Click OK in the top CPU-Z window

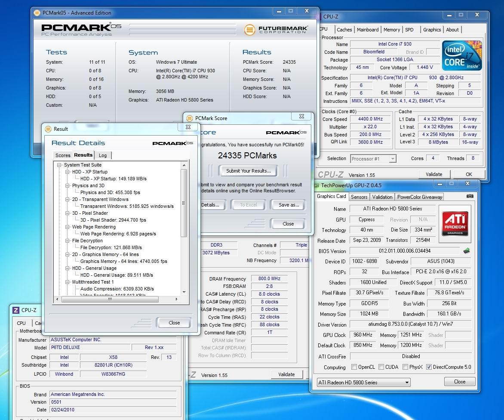coord(469,174)
